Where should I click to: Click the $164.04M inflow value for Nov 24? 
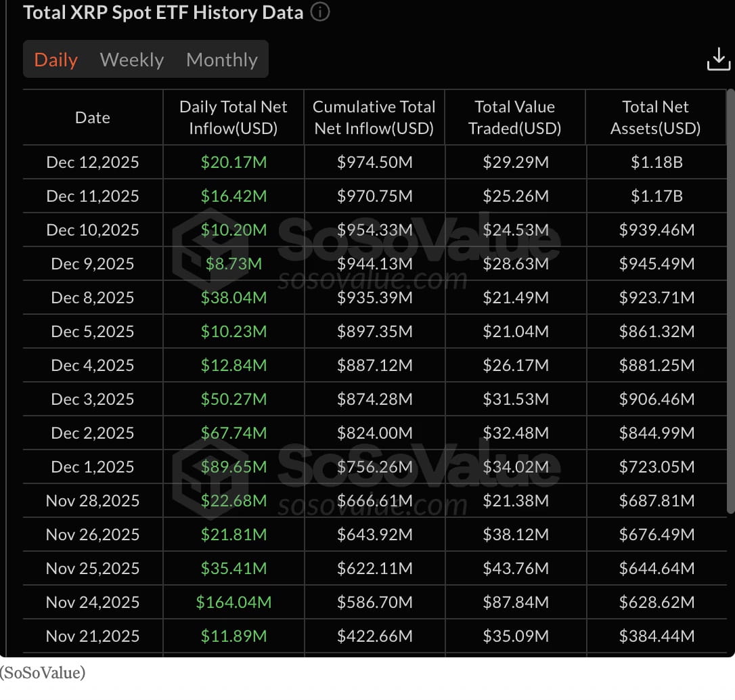coord(233,602)
